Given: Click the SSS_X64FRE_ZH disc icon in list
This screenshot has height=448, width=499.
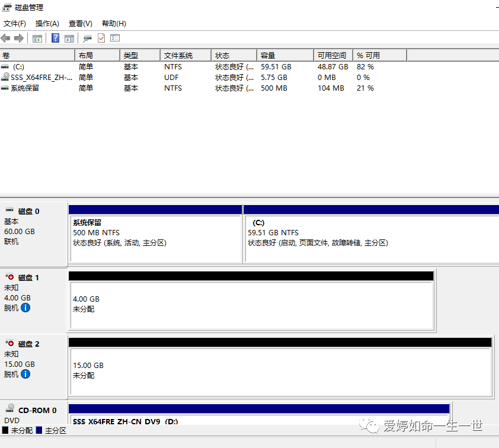Looking at the screenshot, I should coord(5,77).
